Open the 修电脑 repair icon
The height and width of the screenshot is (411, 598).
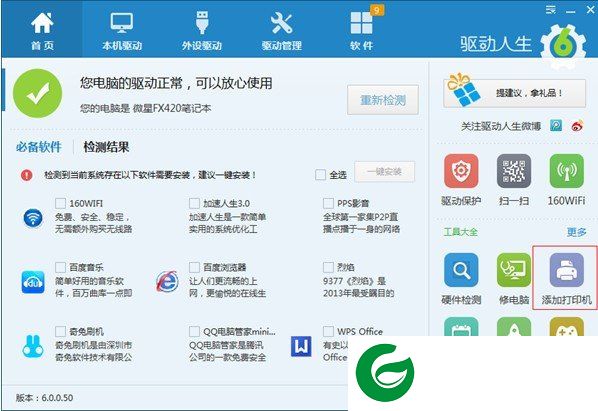(514, 270)
